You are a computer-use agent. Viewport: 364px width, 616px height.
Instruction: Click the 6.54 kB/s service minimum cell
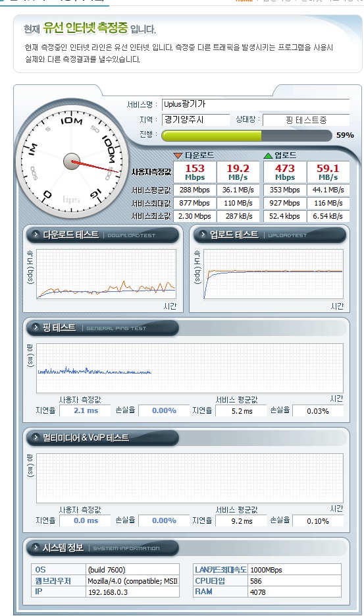coord(328,216)
